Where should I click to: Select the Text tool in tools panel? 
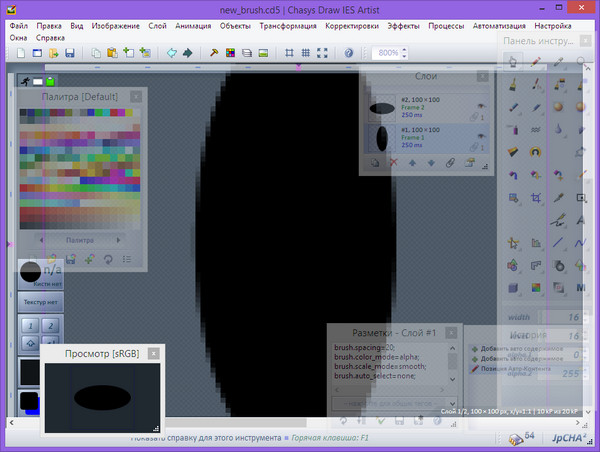581,220
